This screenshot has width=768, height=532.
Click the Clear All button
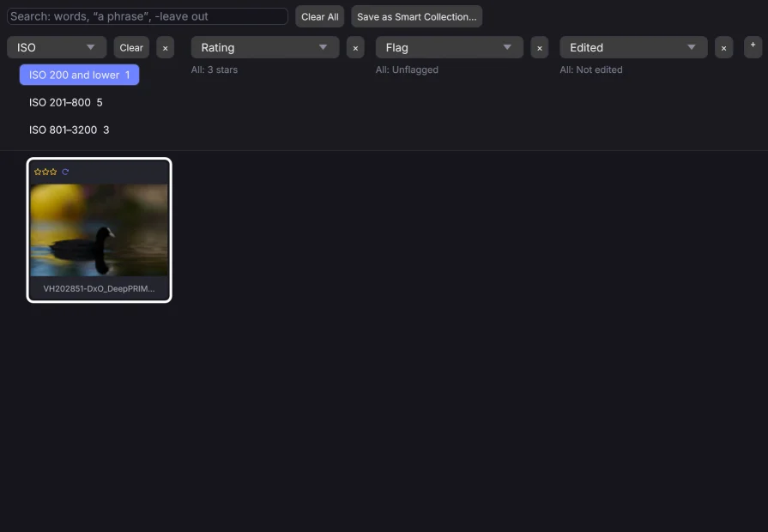pyautogui.click(x=319, y=16)
